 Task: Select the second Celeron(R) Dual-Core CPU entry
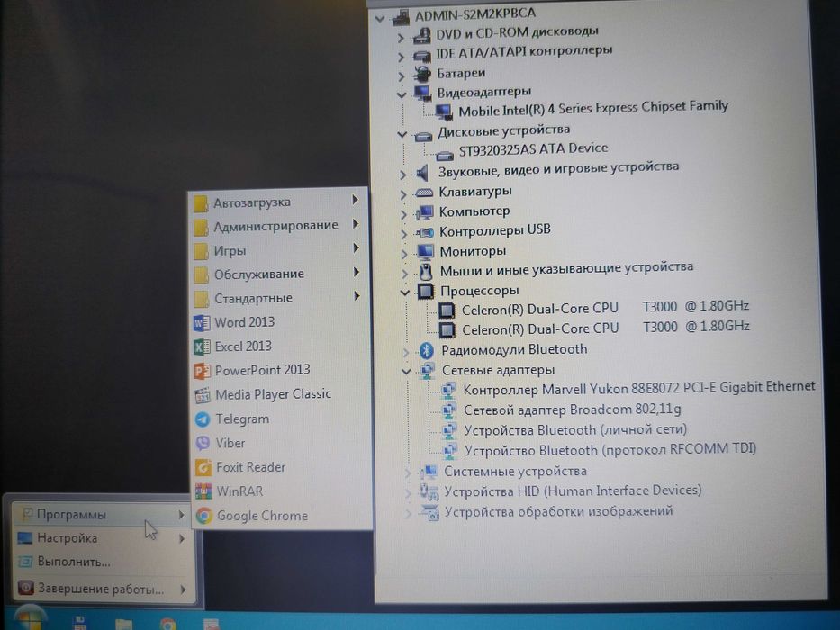[x=605, y=328]
